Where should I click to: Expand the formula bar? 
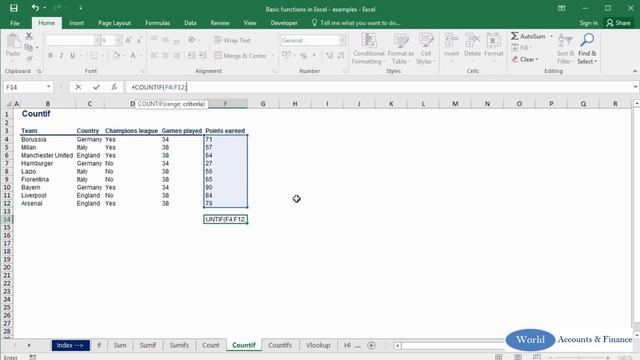[635, 87]
